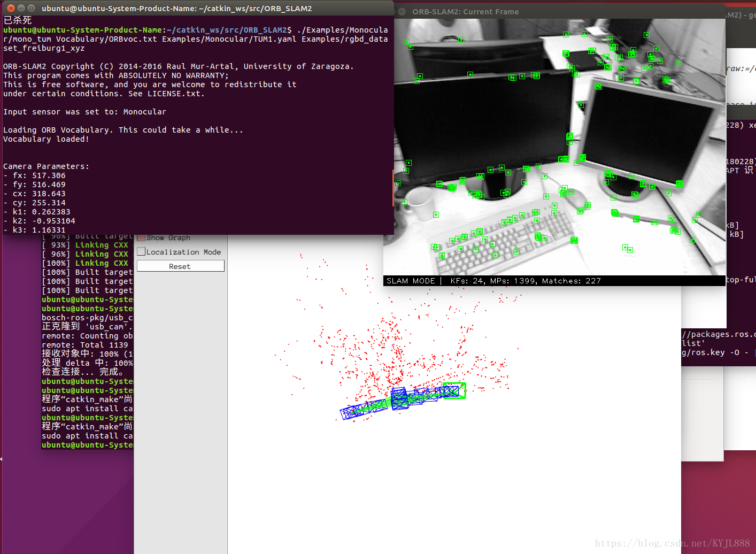Minimize the ORB_SLAM2 terminal window
The width and height of the screenshot is (756, 554).
[x=21, y=8]
